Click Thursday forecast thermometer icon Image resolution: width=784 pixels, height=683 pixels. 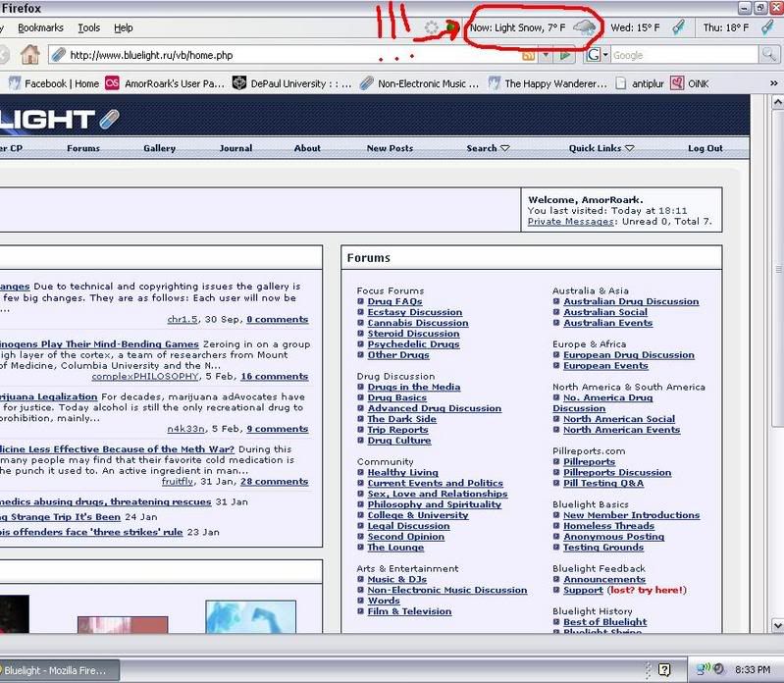pos(767,27)
